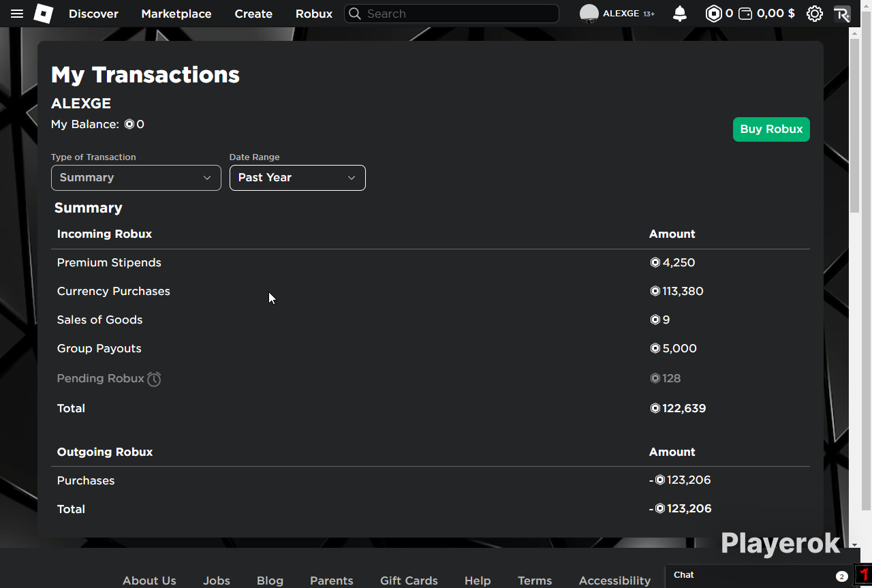Select the Sales of Goods row label
Screen dimensions: 872x588
point(100,320)
